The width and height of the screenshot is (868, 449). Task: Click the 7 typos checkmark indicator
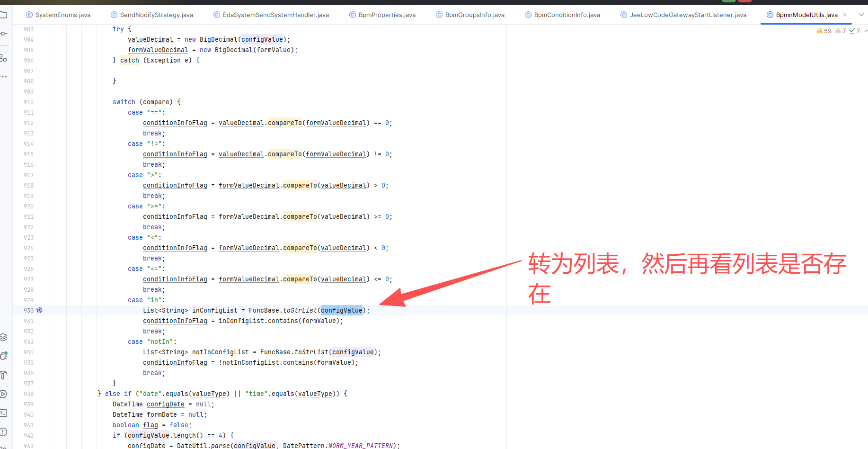click(x=855, y=31)
